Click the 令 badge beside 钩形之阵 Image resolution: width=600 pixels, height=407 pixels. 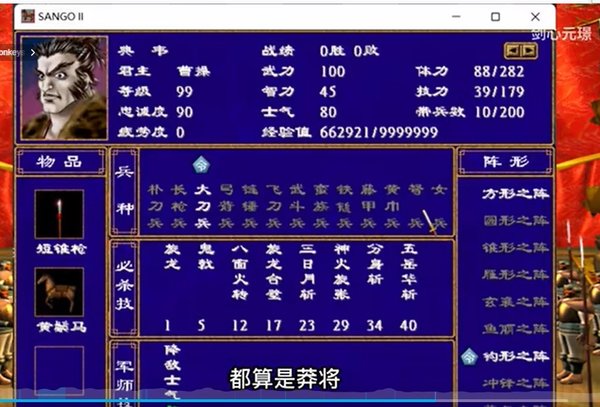coord(469,357)
